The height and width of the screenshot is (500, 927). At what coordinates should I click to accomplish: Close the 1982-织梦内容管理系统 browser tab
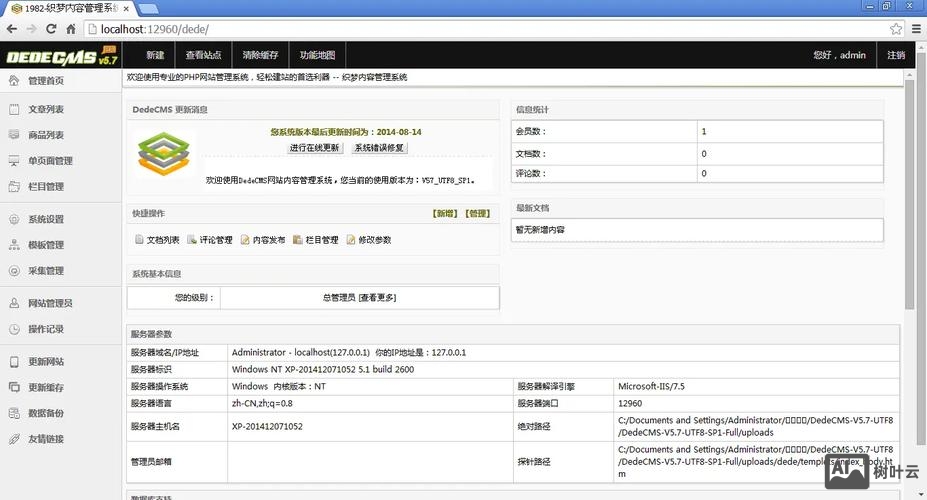coord(127,9)
